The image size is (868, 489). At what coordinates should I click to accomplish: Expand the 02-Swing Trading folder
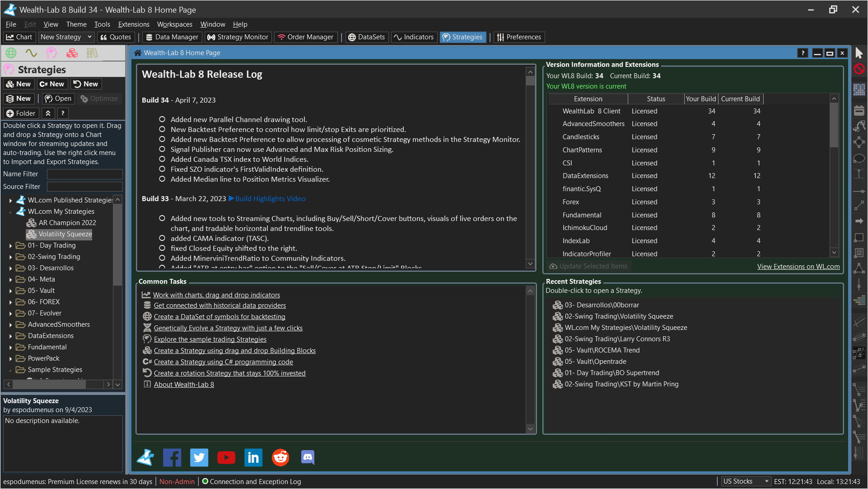pyautogui.click(x=10, y=257)
